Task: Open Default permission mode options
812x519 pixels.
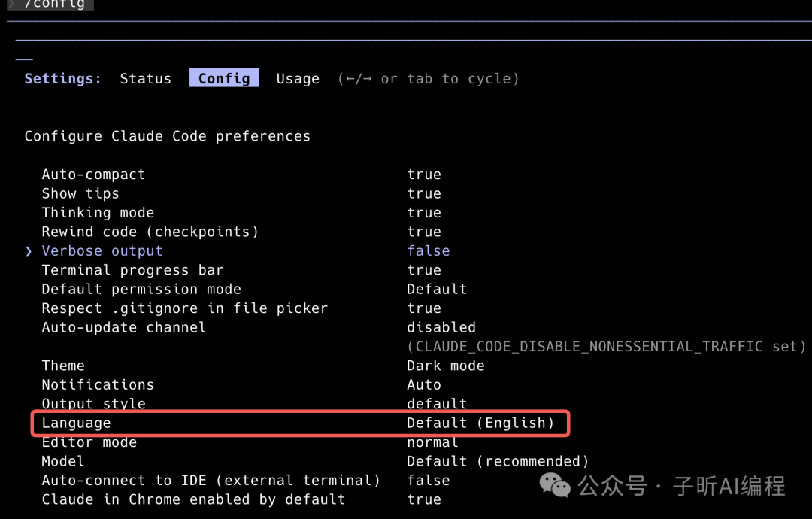Action: pyautogui.click(x=437, y=290)
